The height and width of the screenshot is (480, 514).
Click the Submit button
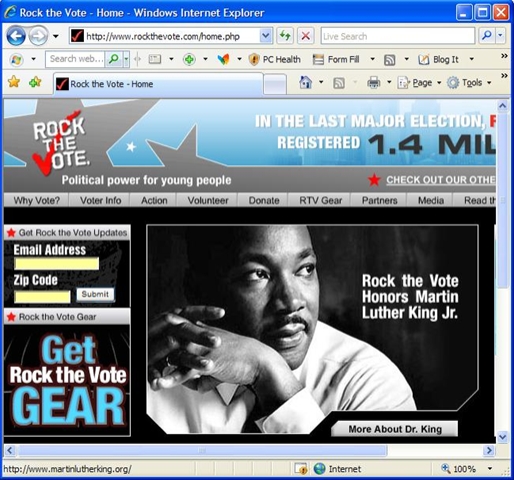pyautogui.click(x=95, y=294)
